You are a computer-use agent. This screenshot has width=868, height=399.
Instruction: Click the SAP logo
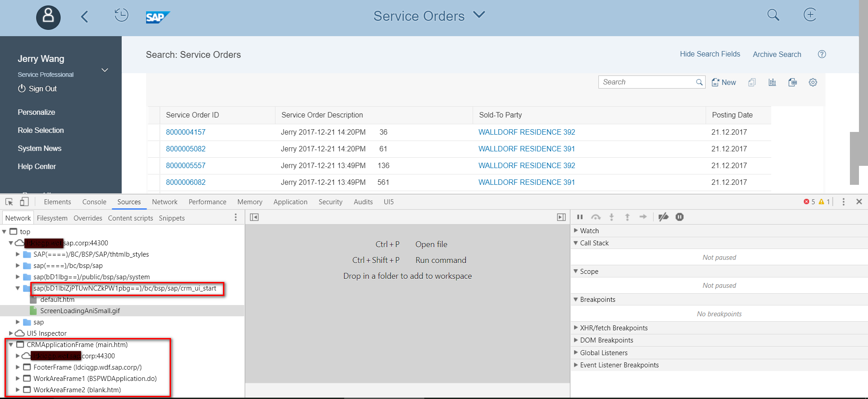(x=158, y=17)
